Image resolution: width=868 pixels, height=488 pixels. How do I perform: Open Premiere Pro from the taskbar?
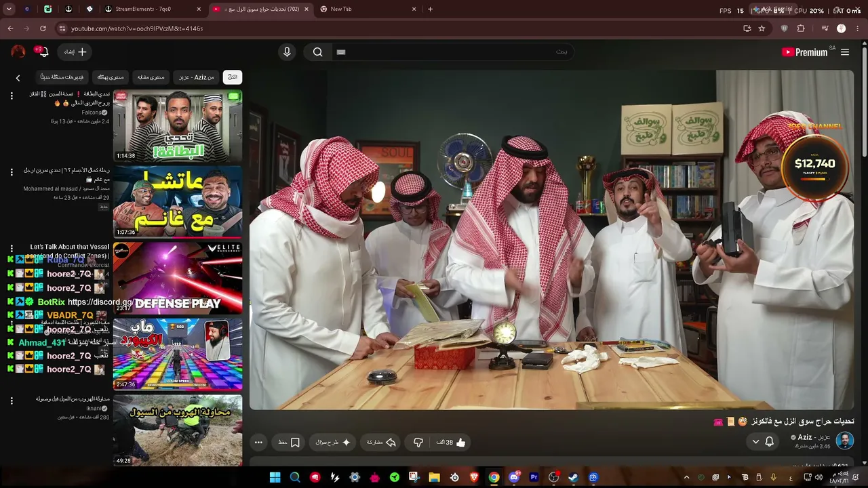(x=534, y=477)
